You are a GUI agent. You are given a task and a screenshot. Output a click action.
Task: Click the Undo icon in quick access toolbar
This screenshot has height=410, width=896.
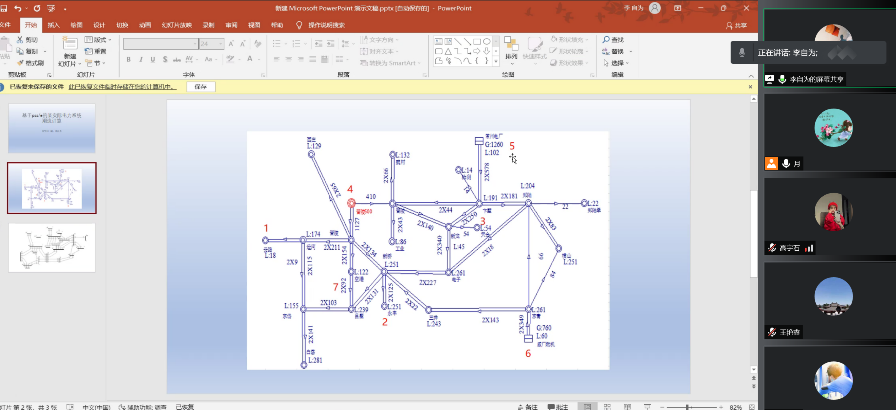[x=18, y=9]
